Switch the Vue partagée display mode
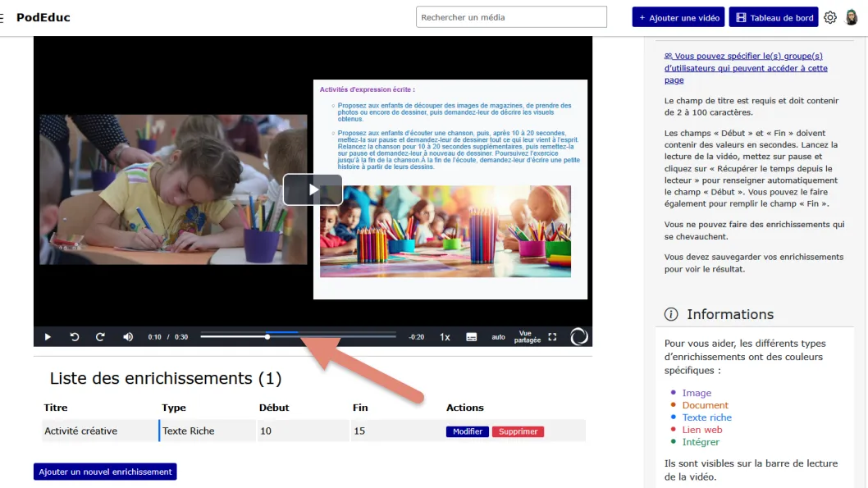Viewport: 868px width, 488px height. coord(527,337)
